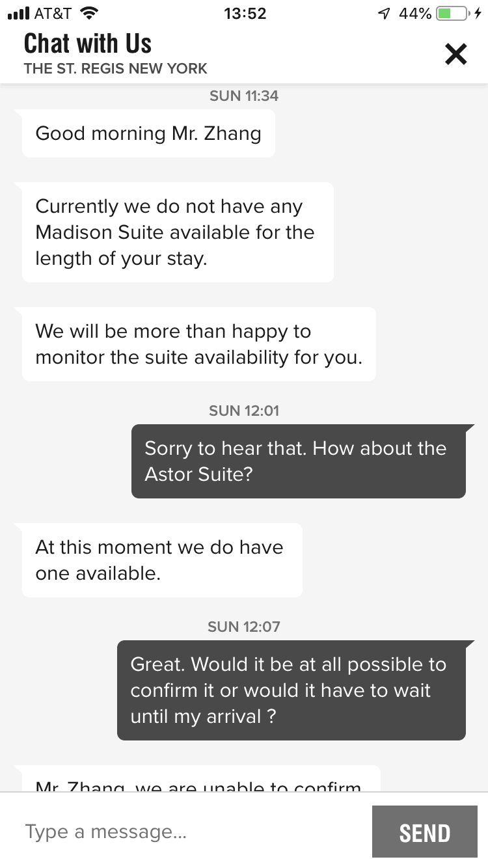Tap 'THE ST. REGIS NEW YORK' subtitle
Image resolution: width=488 pixels, height=868 pixels.
pyautogui.click(x=115, y=68)
